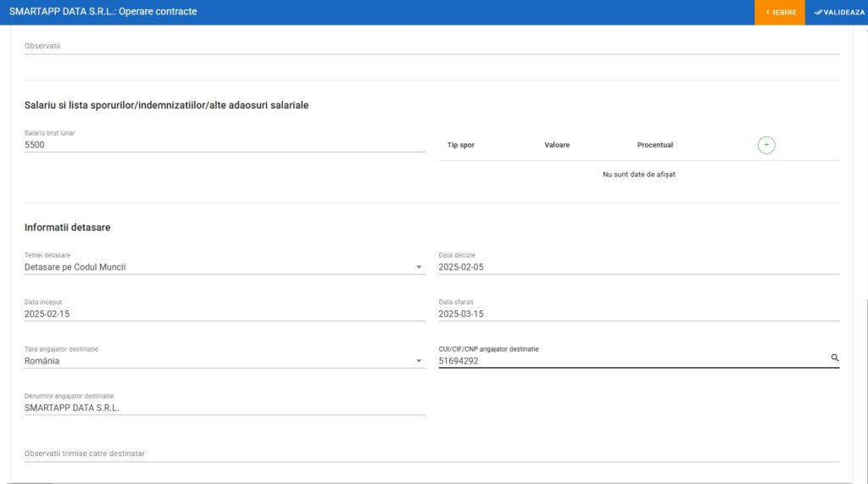Focus the Denumire angajator destinatie field
Image resolution: width=868 pixels, height=484 pixels.
(x=225, y=407)
